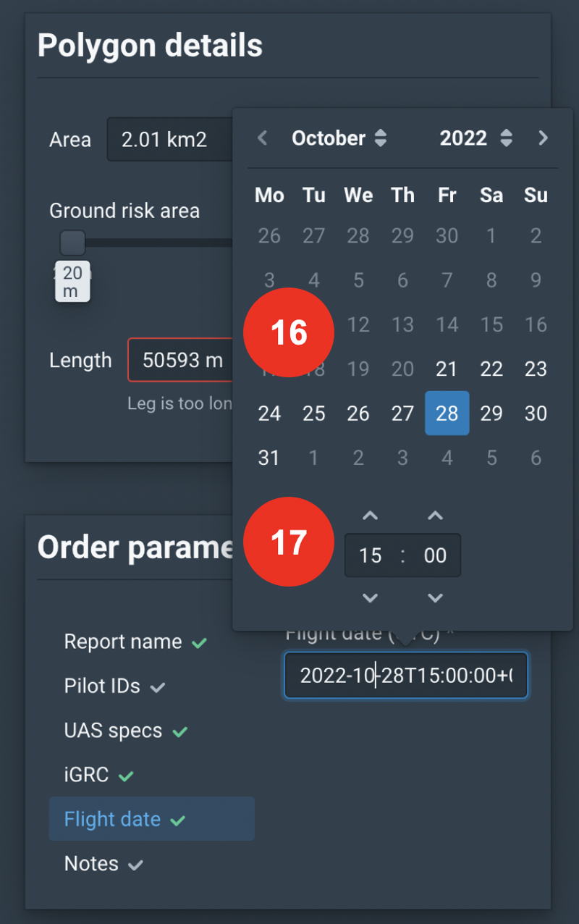Select October 28 in the calendar
This screenshot has height=924, width=579.
pyautogui.click(x=447, y=413)
